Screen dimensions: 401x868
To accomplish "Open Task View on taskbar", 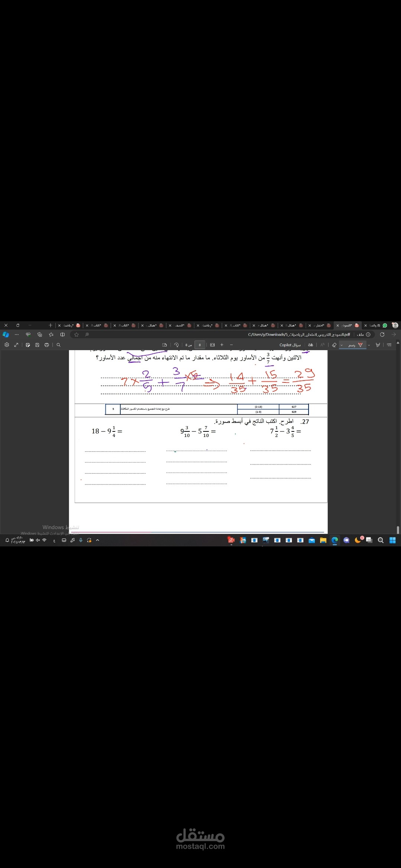I will pos(369,540).
